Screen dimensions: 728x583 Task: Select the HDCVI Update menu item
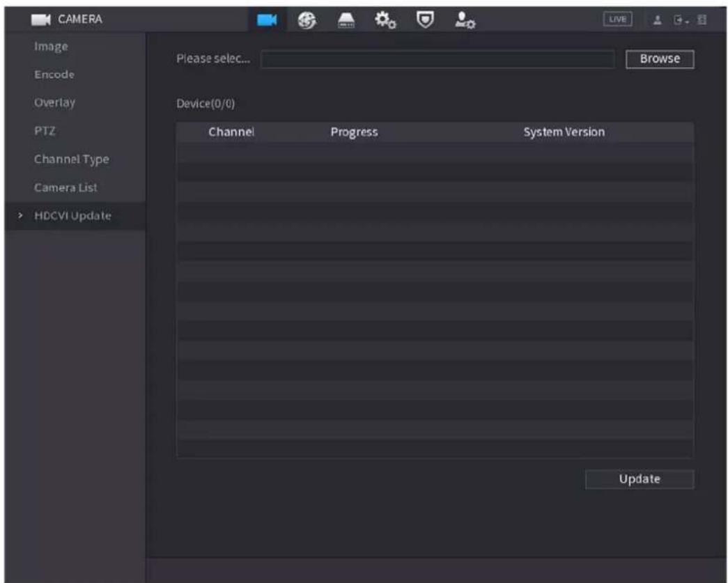[x=75, y=216]
